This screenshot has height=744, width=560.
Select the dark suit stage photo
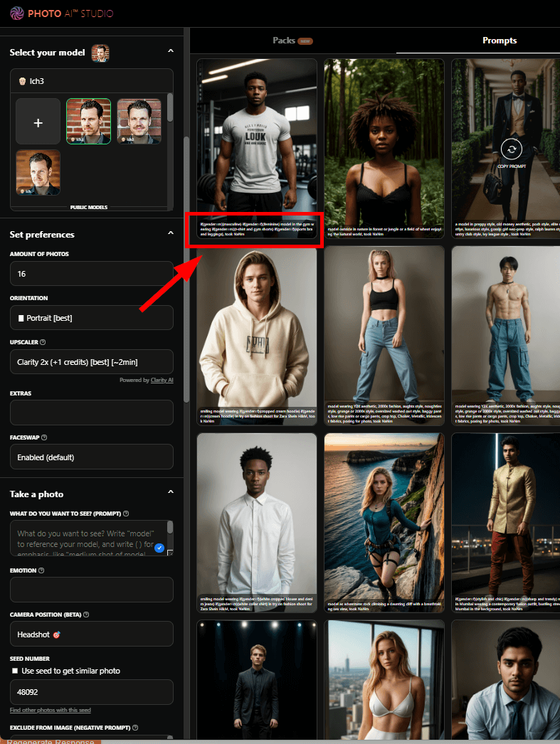[x=257, y=679]
